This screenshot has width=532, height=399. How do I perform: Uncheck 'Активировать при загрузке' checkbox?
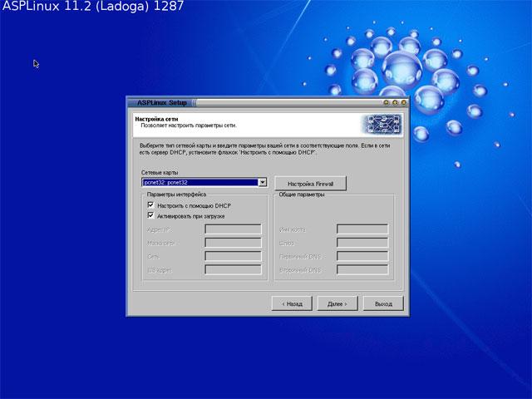click(150, 215)
